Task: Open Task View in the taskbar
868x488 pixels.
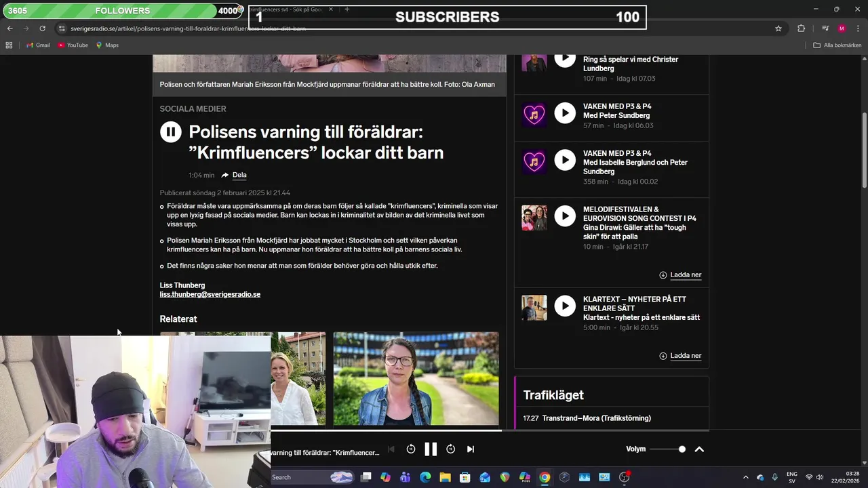Action: (366, 477)
